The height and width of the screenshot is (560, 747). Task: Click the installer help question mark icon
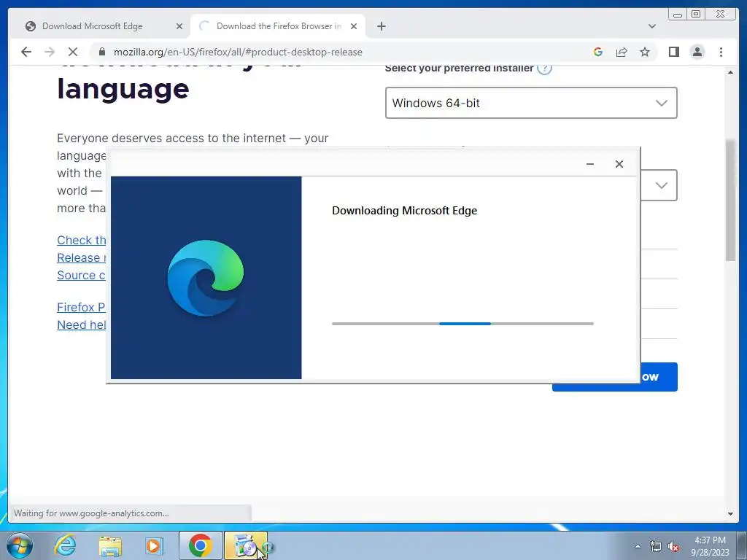pos(544,69)
